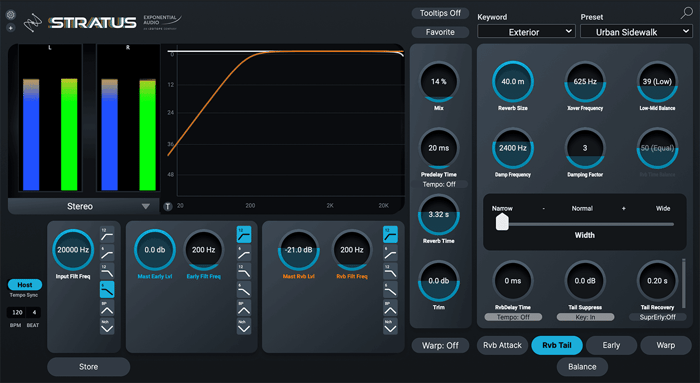Select the 12 dB low-pass input filter icon
This screenshot has height=383, width=700.
(x=107, y=271)
